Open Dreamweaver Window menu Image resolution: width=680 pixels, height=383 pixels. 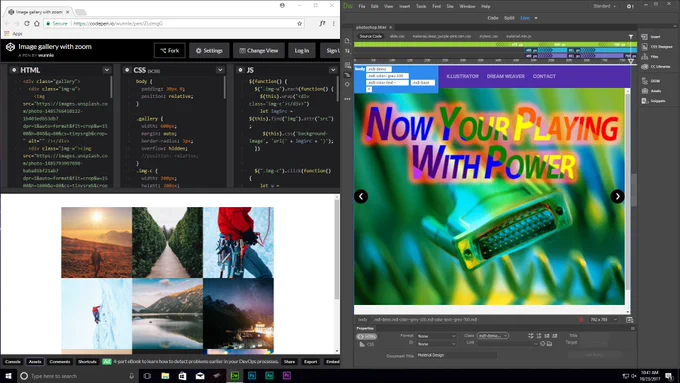click(467, 6)
